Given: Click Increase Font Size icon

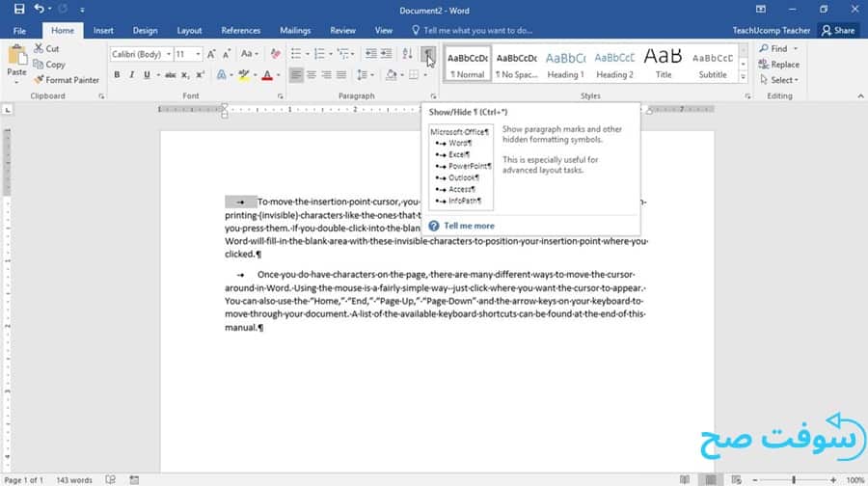Looking at the screenshot, I should [x=211, y=54].
